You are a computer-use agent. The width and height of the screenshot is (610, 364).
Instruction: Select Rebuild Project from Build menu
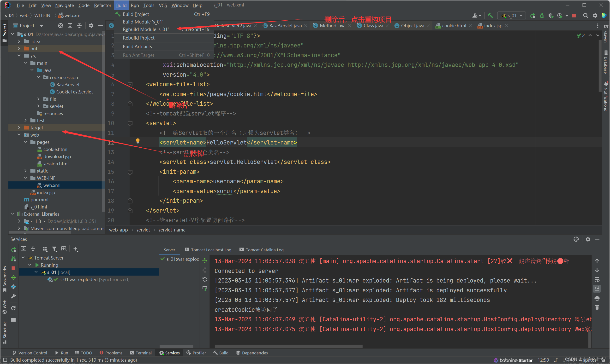pyautogui.click(x=138, y=38)
